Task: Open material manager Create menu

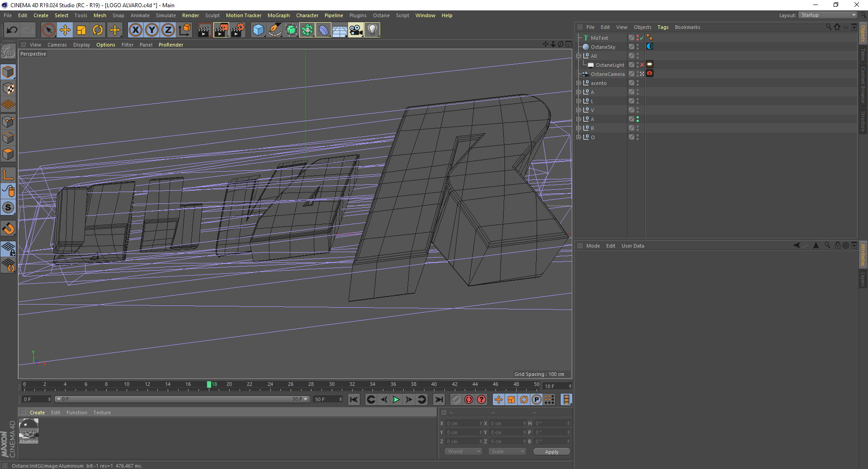Action: (37, 413)
